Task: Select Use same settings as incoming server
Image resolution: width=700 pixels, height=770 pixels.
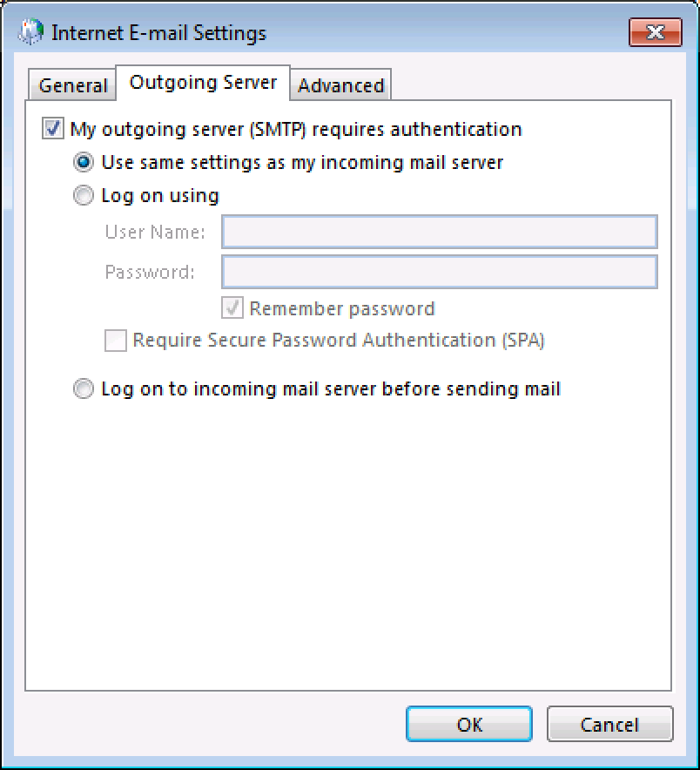Action: [x=83, y=162]
